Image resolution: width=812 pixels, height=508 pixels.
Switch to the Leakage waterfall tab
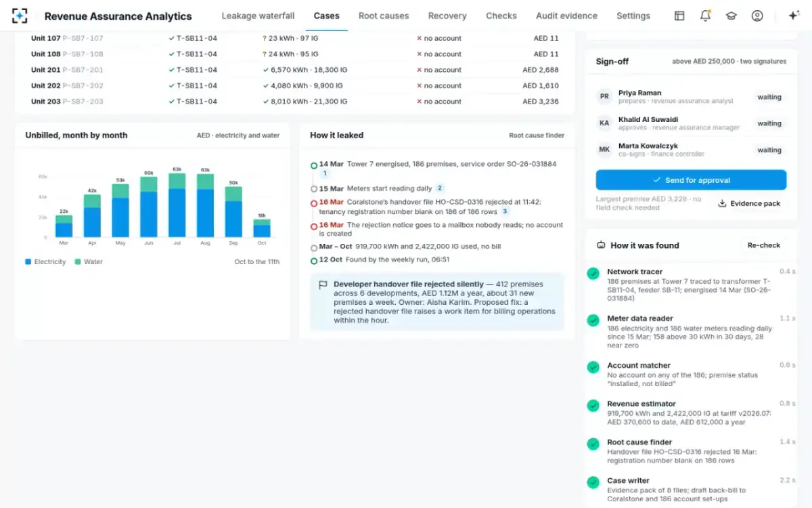(258, 16)
